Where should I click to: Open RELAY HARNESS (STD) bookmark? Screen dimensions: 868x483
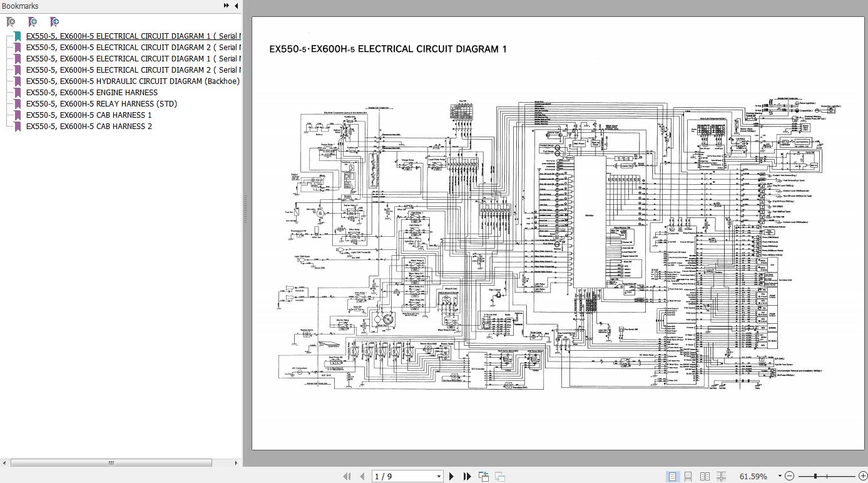[x=101, y=104]
